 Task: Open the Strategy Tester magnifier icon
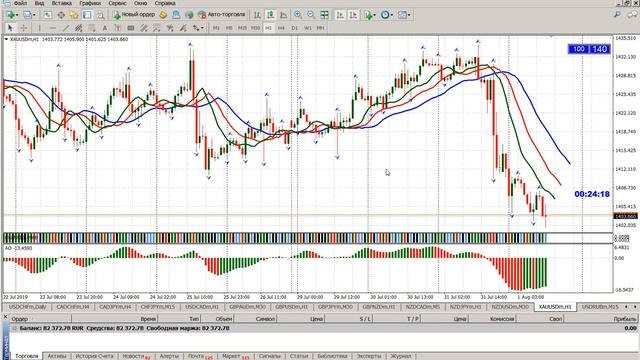tap(100, 15)
